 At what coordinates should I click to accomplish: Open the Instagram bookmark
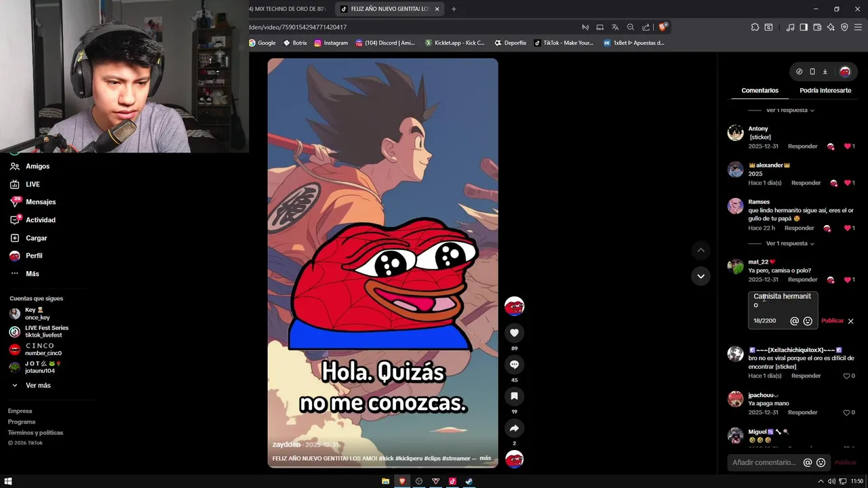click(331, 43)
